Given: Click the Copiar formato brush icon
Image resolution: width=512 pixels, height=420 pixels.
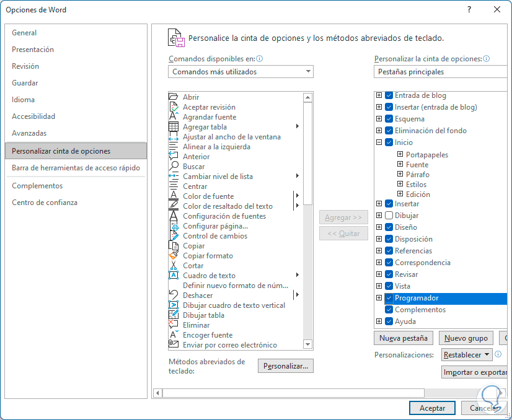Looking at the screenshot, I should tap(174, 255).
